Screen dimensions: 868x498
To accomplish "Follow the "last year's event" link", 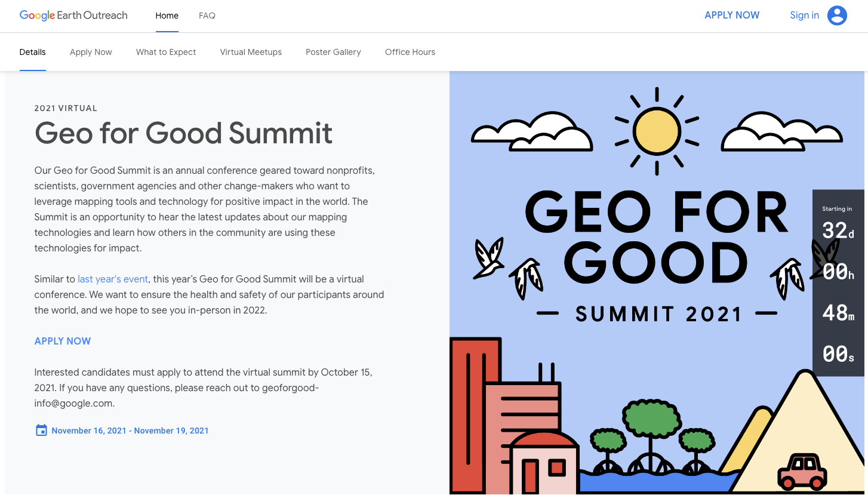I will click(x=113, y=279).
